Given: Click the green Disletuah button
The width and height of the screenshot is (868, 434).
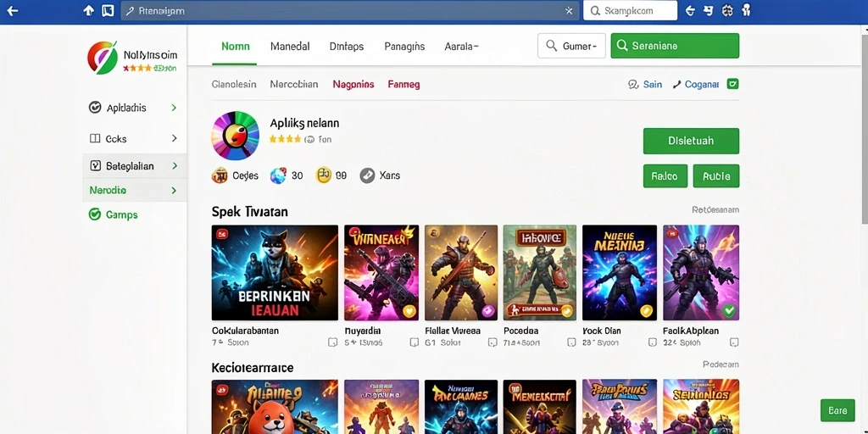Looking at the screenshot, I should pos(691,141).
